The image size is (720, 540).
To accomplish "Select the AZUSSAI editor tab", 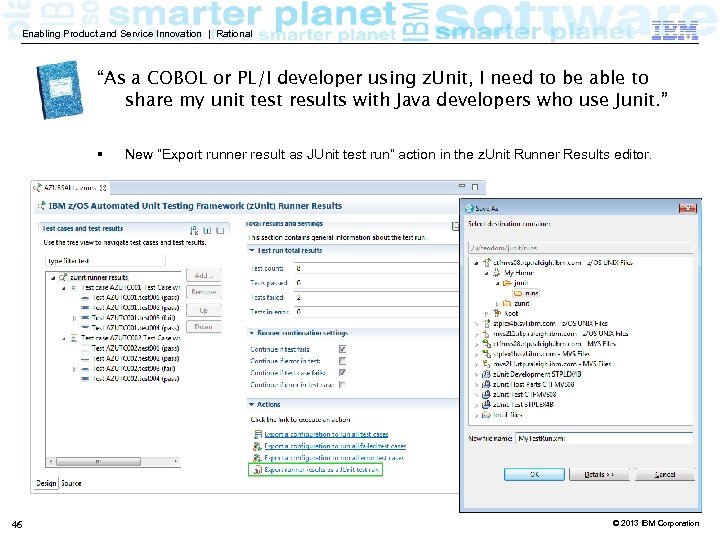I will 72,187.
